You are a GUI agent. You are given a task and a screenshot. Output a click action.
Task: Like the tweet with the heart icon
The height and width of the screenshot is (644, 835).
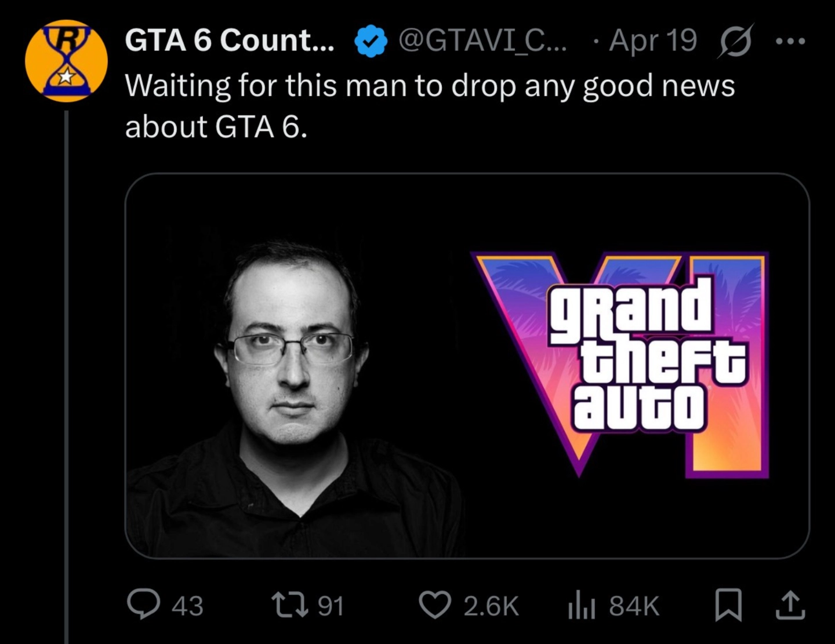435,605
